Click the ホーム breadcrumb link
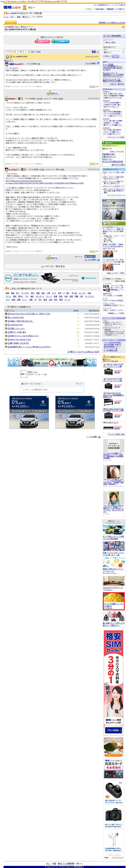Viewport: 129px width, 868px height. [6, 17]
